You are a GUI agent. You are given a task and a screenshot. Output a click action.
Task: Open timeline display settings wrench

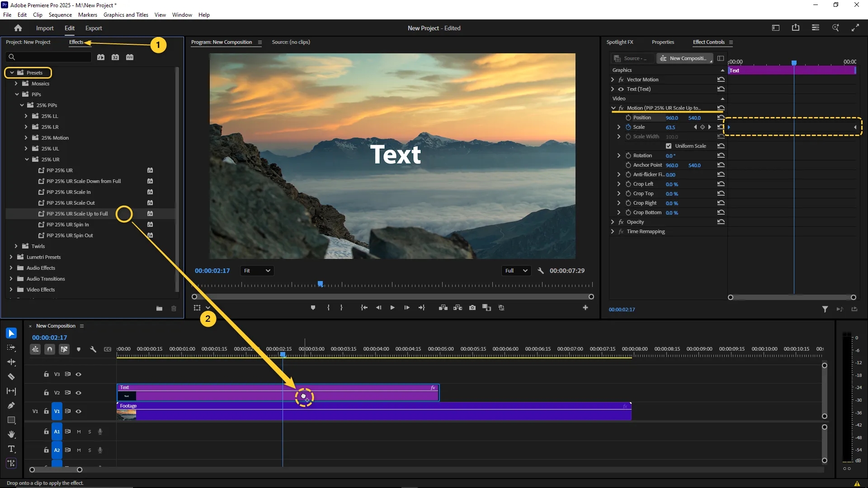click(x=93, y=349)
